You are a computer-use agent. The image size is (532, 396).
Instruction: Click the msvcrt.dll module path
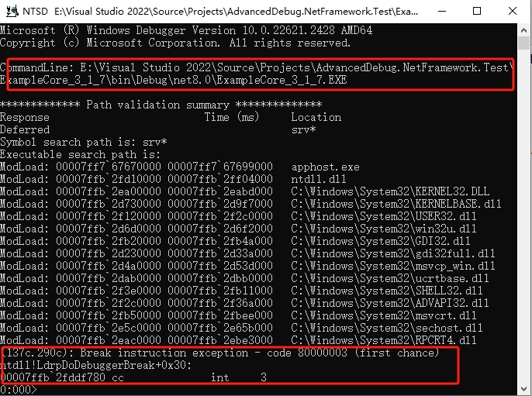tap(384, 315)
